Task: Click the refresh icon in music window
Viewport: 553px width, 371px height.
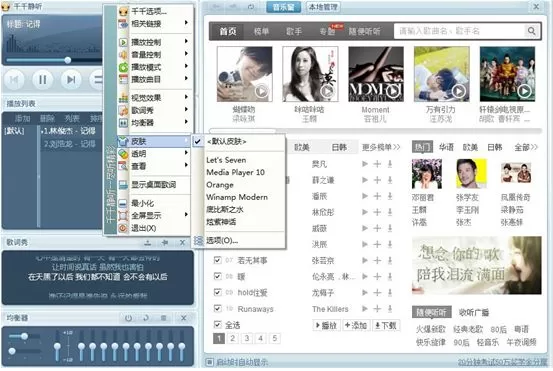Action: (x=251, y=7)
